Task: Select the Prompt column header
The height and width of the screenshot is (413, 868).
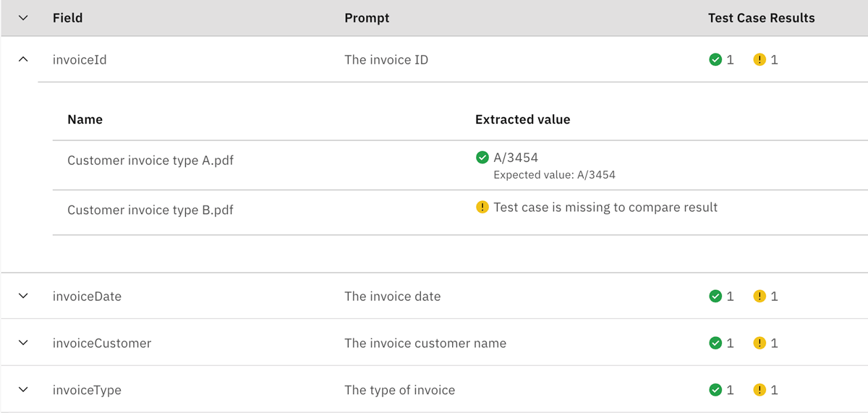Action: point(367,18)
